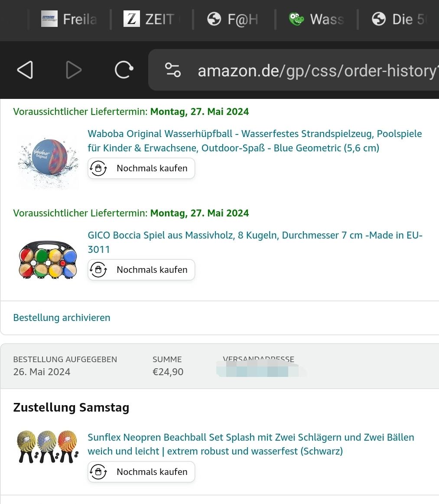Reload the page with the refresh icon
The image size is (439, 504).
point(124,70)
